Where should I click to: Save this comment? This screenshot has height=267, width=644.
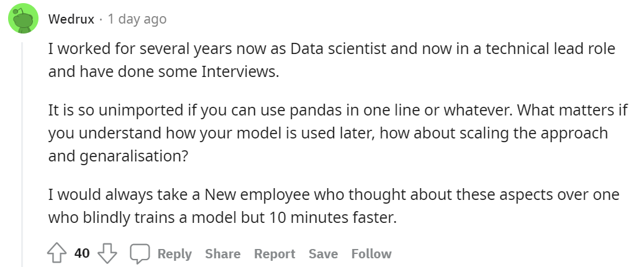(x=323, y=253)
